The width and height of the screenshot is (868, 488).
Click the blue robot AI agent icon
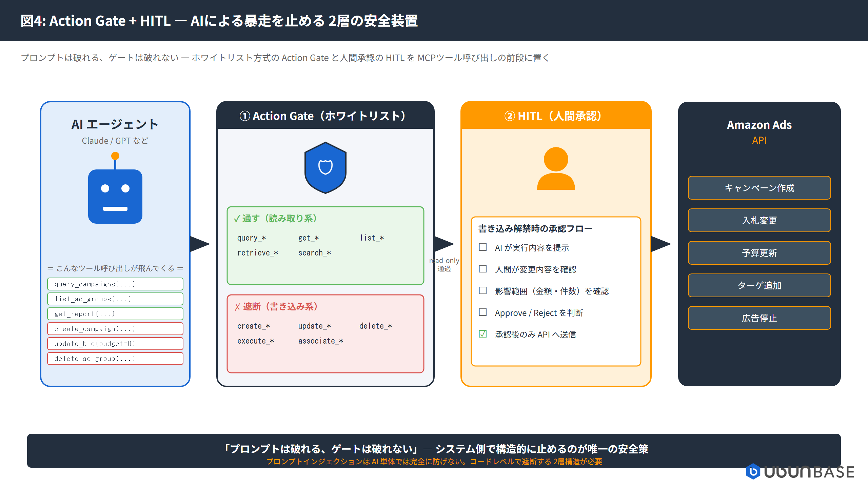pyautogui.click(x=115, y=188)
